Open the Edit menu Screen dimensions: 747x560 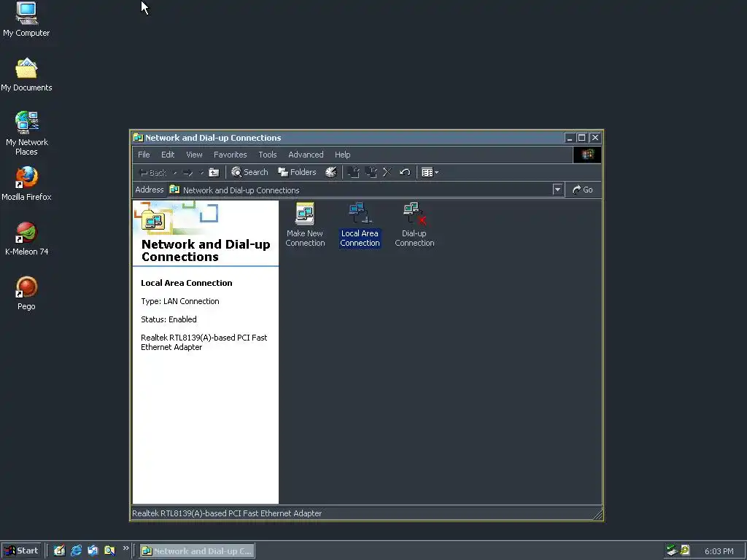point(168,155)
